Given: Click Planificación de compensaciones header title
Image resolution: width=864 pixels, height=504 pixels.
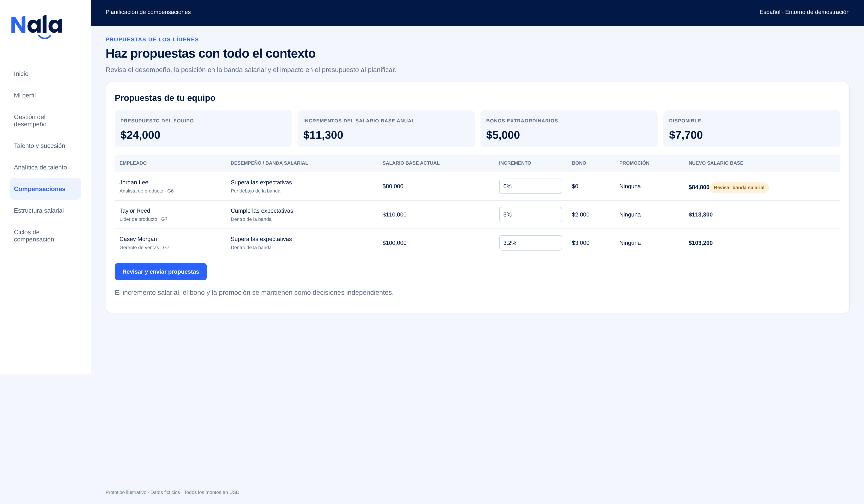Looking at the screenshot, I should click(148, 12).
